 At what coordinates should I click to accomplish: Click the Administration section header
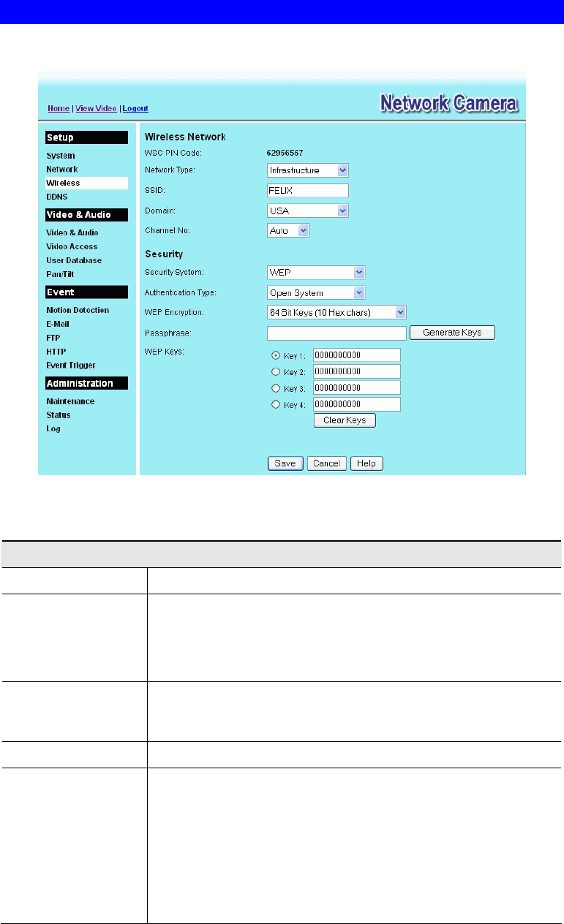point(86,383)
